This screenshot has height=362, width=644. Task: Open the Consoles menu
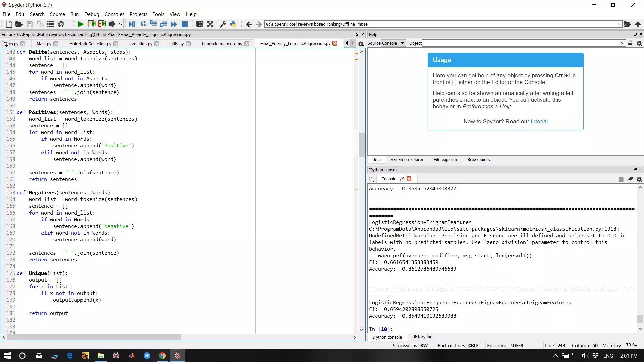click(114, 14)
